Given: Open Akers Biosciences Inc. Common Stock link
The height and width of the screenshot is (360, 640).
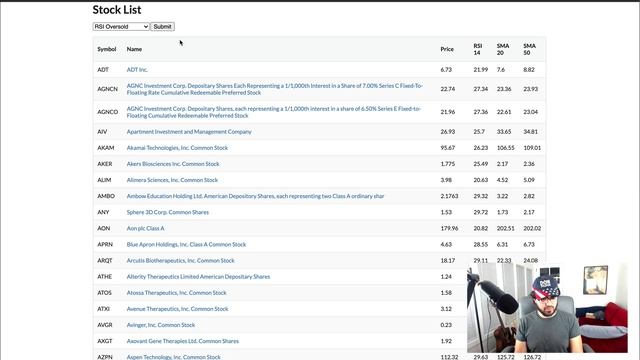Looking at the screenshot, I should pos(173,164).
